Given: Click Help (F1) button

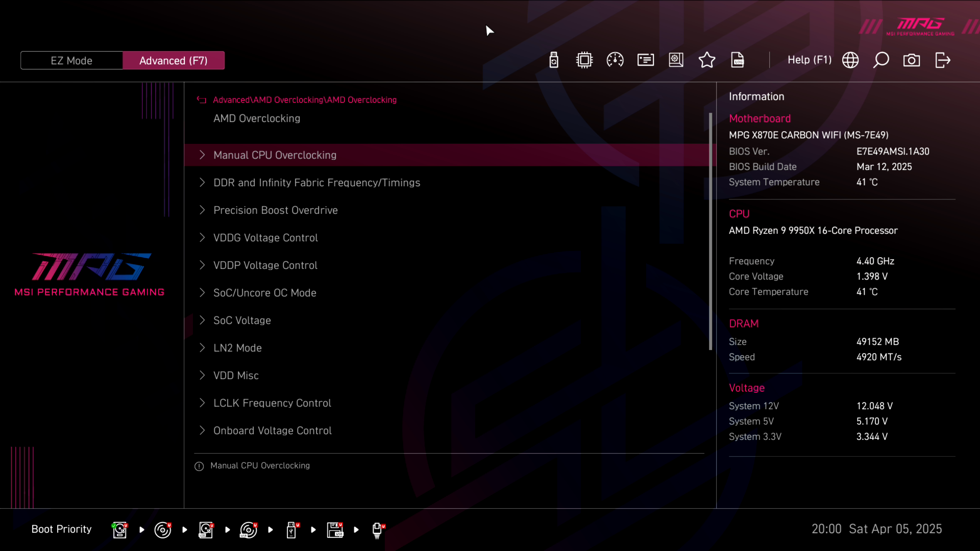Looking at the screenshot, I should (x=809, y=60).
